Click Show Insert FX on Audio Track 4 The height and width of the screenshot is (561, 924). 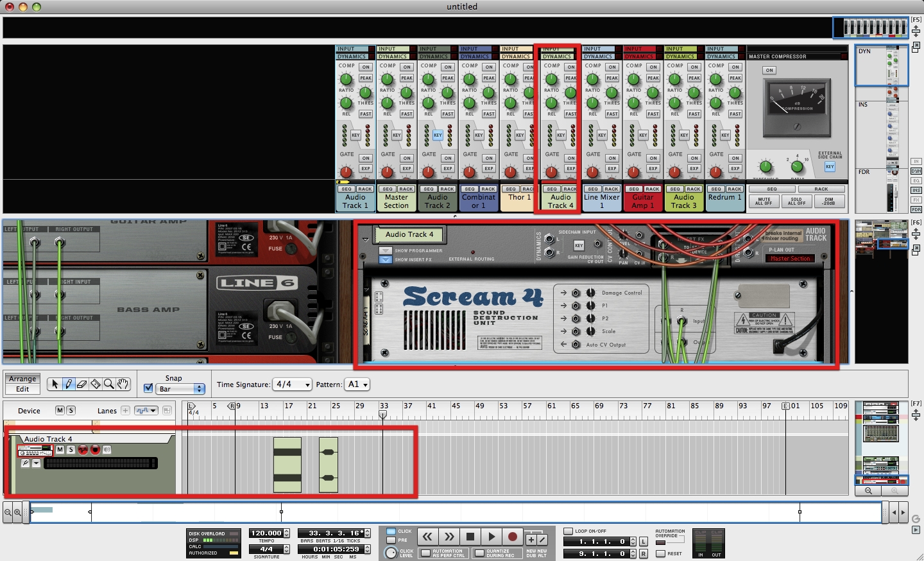(x=385, y=259)
